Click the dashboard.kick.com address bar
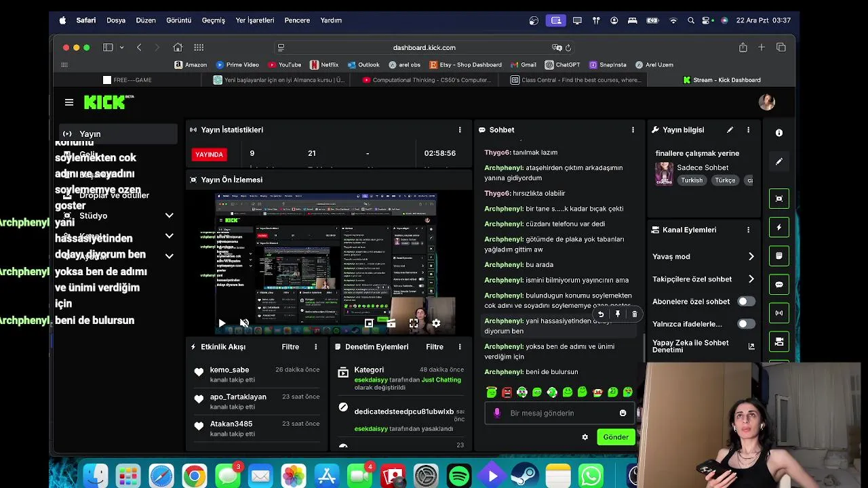Image resolution: width=868 pixels, height=488 pixels. tap(424, 47)
